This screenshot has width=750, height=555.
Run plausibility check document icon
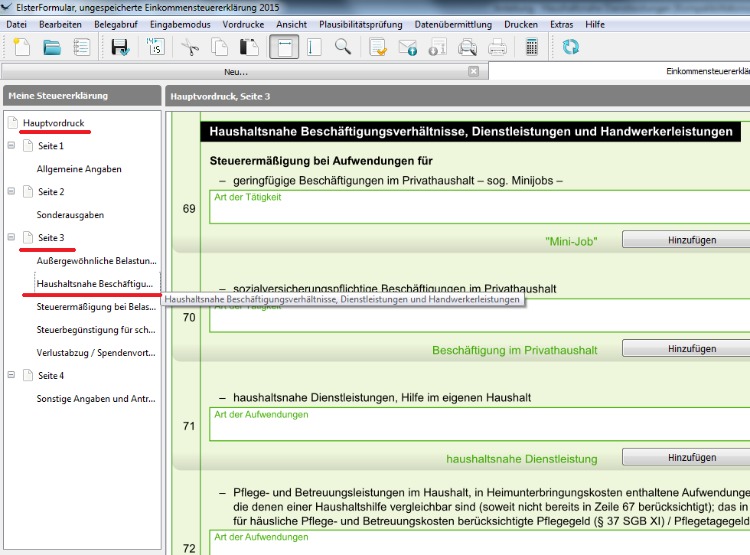pyautogui.click(x=378, y=47)
